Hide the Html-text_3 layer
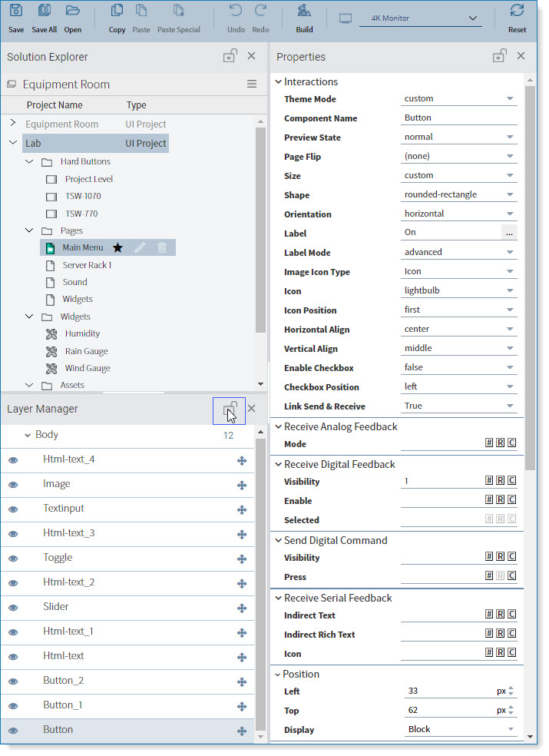549x756 pixels. [x=14, y=534]
